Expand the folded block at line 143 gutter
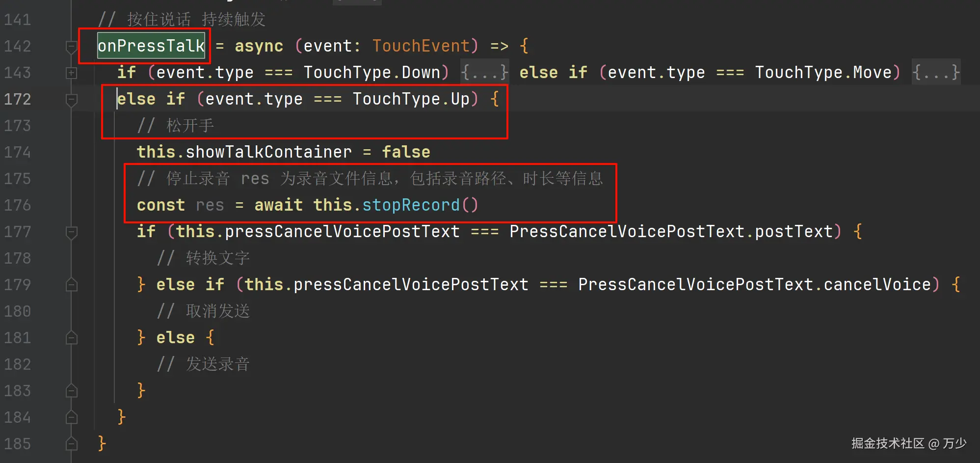Image resolution: width=980 pixels, height=463 pixels. pyautogui.click(x=72, y=73)
